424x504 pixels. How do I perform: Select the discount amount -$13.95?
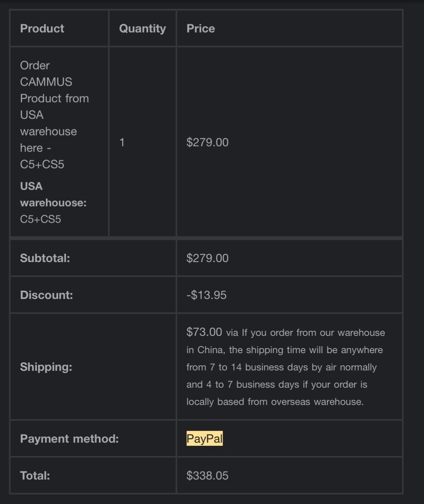(x=206, y=295)
